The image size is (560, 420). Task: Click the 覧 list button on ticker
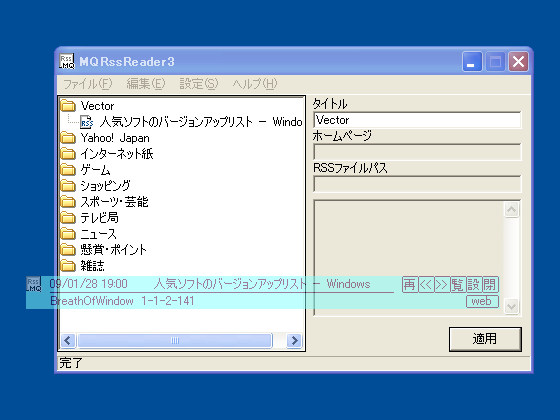(x=458, y=285)
